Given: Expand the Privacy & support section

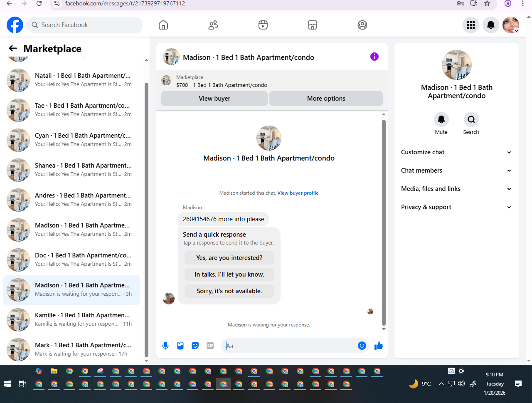Looking at the screenshot, I should point(456,207).
